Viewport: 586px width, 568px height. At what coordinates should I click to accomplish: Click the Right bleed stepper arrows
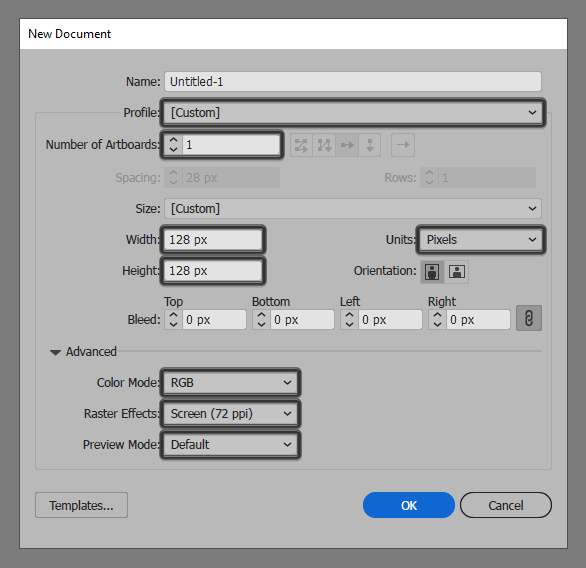438,320
